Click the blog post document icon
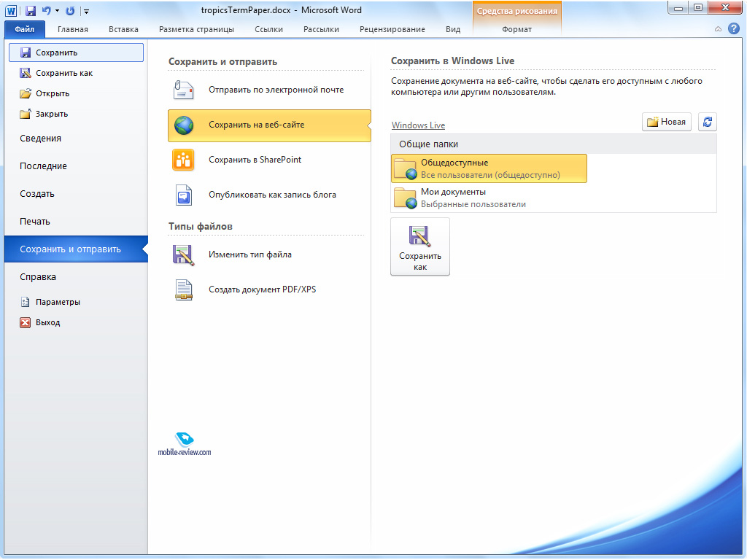The height and width of the screenshot is (560, 747). [x=184, y=195]
